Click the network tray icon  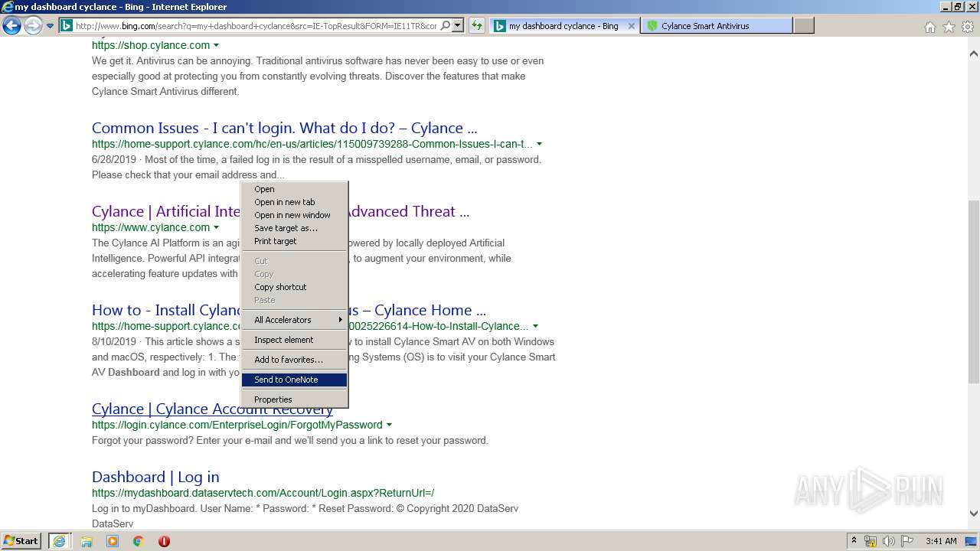871,541
